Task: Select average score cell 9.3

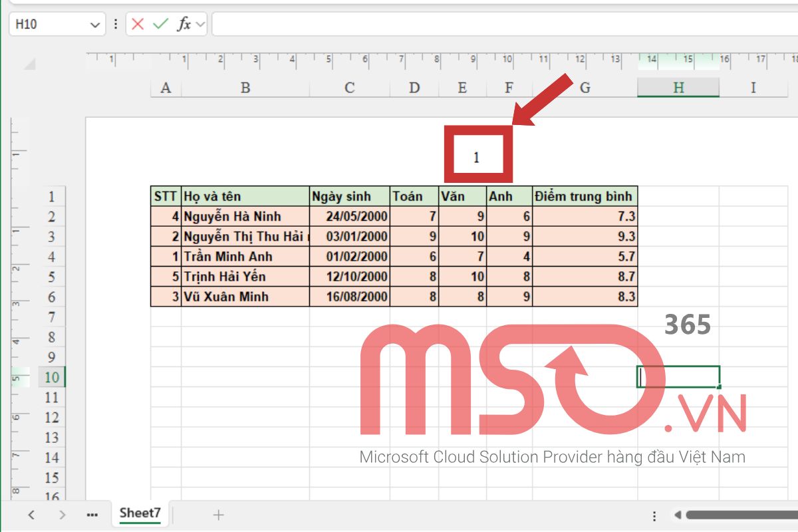Action: pos(585,236)
